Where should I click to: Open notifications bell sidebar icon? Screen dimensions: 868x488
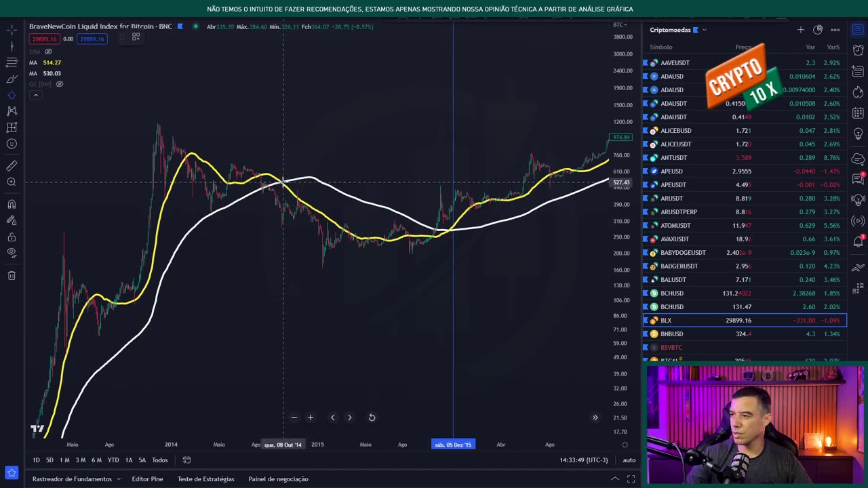point(858,241)
